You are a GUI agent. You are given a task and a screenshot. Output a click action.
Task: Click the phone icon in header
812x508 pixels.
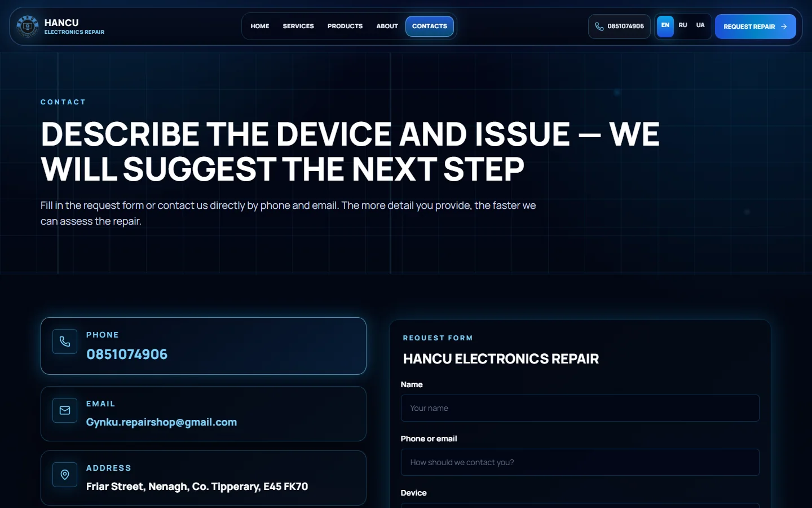[599, 27]
